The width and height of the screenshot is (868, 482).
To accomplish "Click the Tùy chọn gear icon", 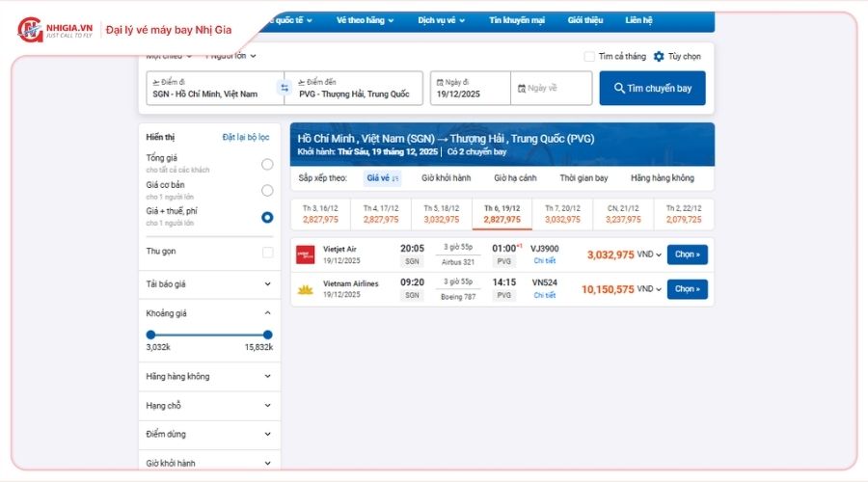I will (659, 57).
